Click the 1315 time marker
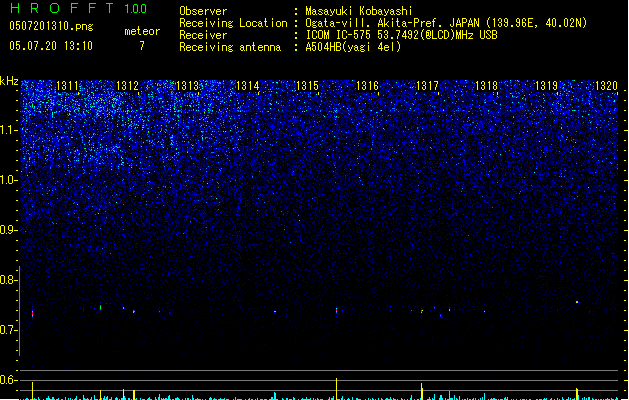Screen dimensions: 629x400 [307, 86]
